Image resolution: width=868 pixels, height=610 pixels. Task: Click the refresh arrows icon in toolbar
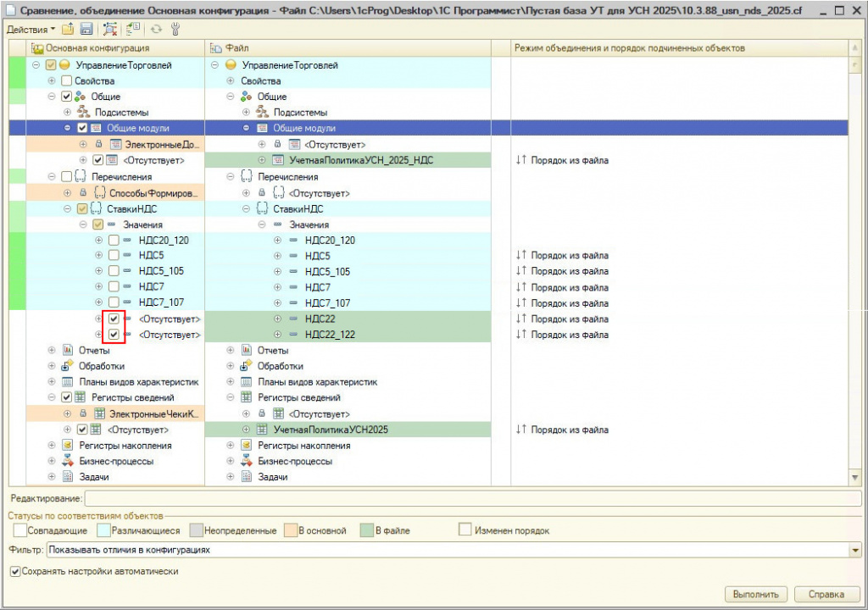click(x=157, y=29)
